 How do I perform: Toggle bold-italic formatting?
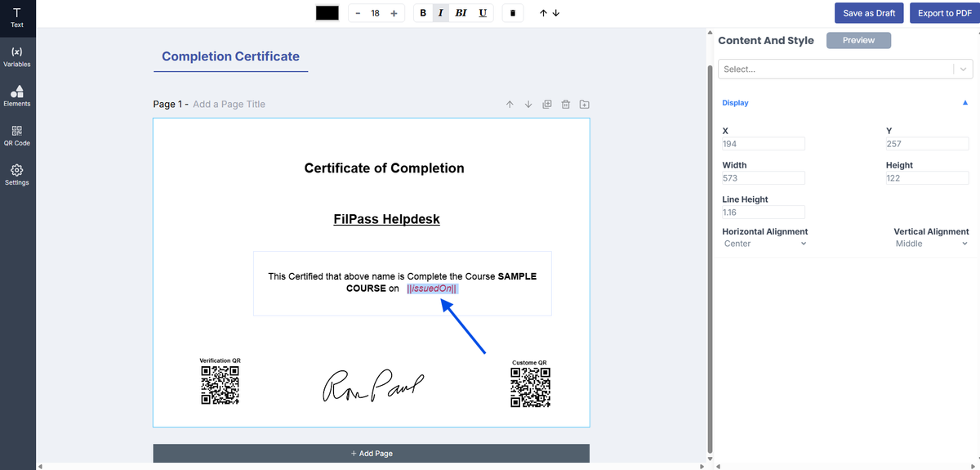461,13
